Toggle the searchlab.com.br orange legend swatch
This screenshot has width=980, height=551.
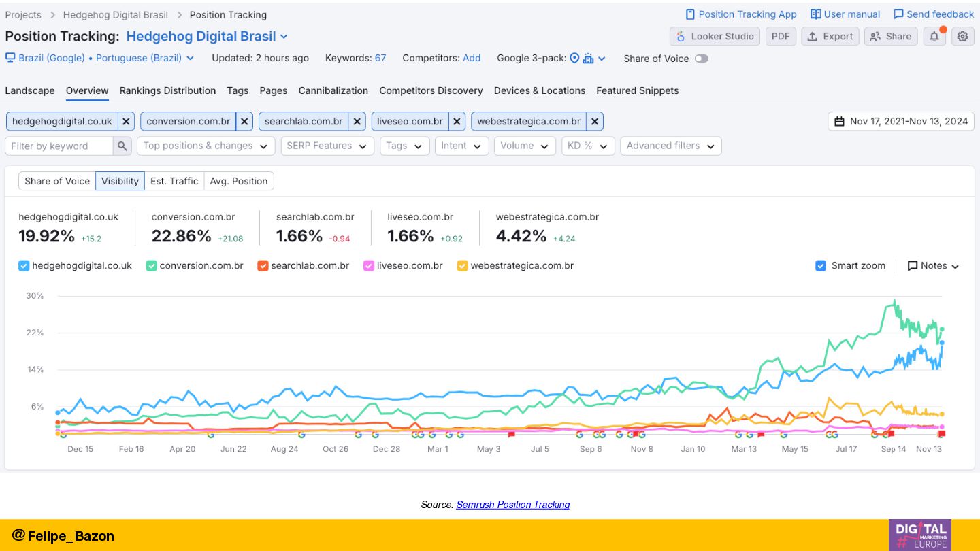(263, 266)
